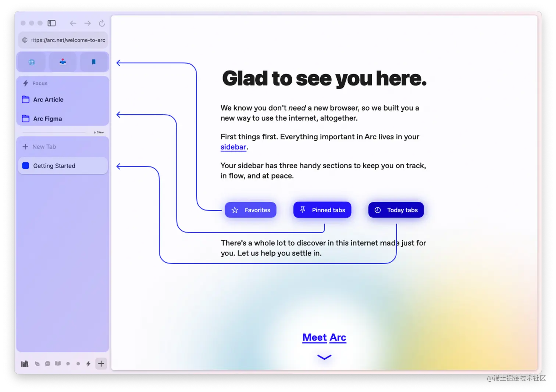Click the Today tabs button
Image resolution: width=556 pixels, height=392 pixels.
396,210
